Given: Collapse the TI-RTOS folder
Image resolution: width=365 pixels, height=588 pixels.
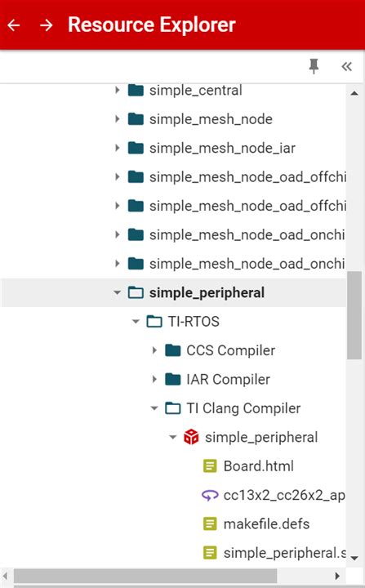Looking at the screenshot, I should (136, 322).
